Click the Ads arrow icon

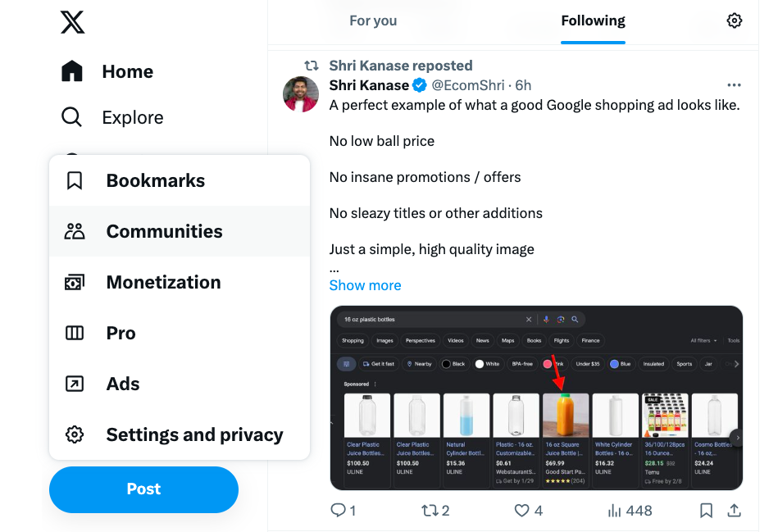(x=75, y=384)
